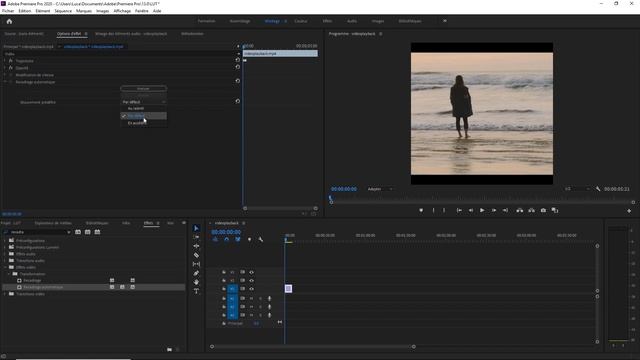Play the Program monitor video
Image resolution: width=640 pixels, height=360 pixels.
pos(482,210)
